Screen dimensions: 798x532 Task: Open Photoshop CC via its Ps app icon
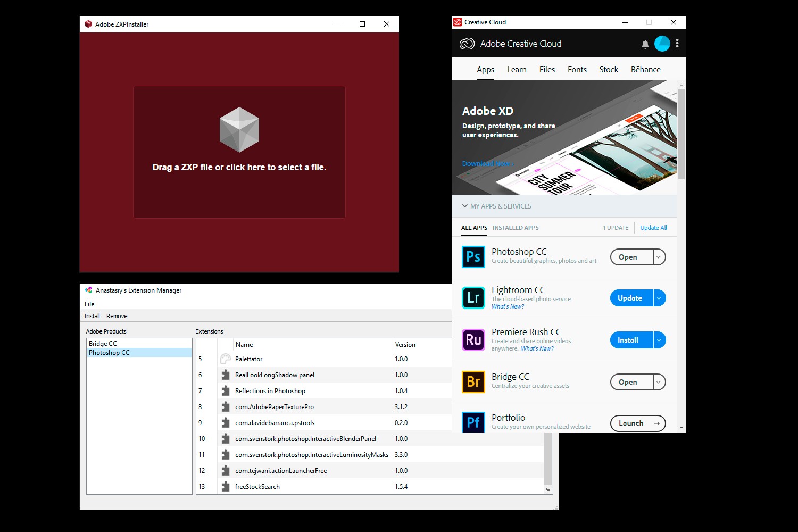click(x=473, y=257)
